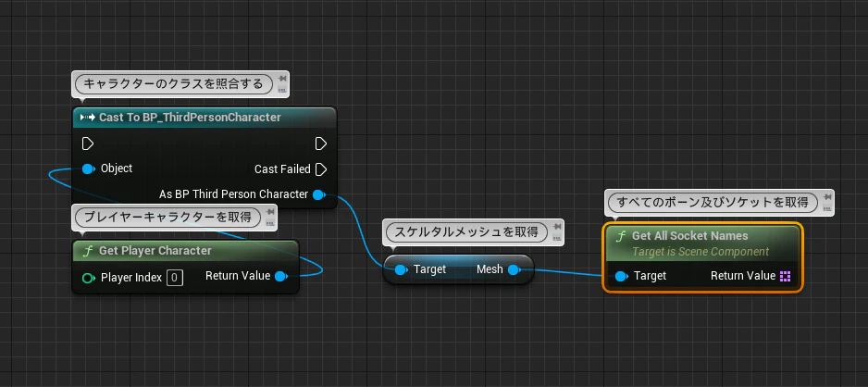Click comment text キャラクターのクラスを照合する
868x387 pixels.
click(x=173, y=84)
